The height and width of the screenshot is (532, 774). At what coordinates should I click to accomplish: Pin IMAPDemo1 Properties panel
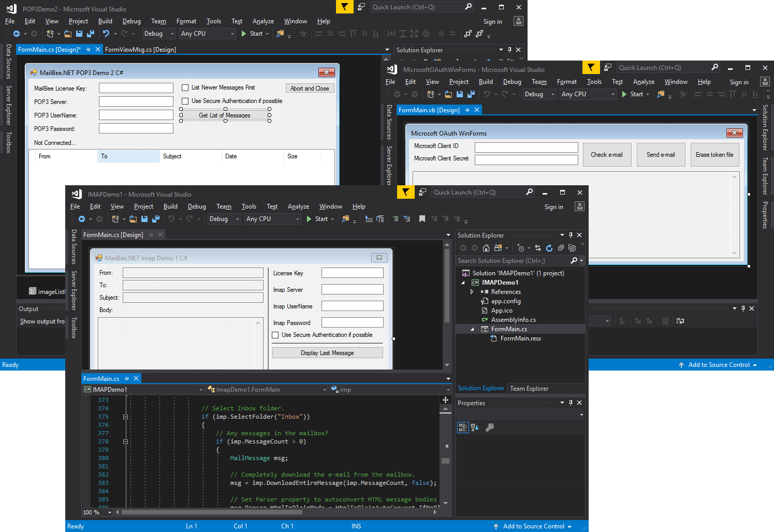tap(571, 403)
